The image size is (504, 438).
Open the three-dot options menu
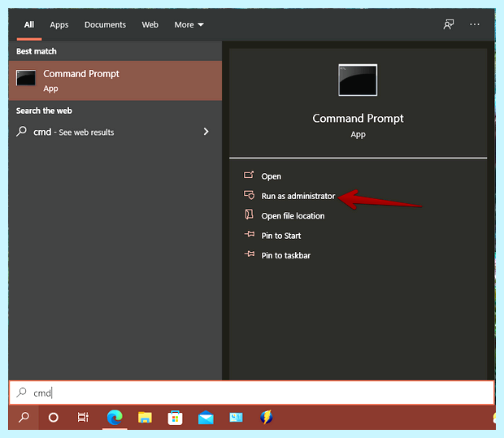[x=475, y=24]
